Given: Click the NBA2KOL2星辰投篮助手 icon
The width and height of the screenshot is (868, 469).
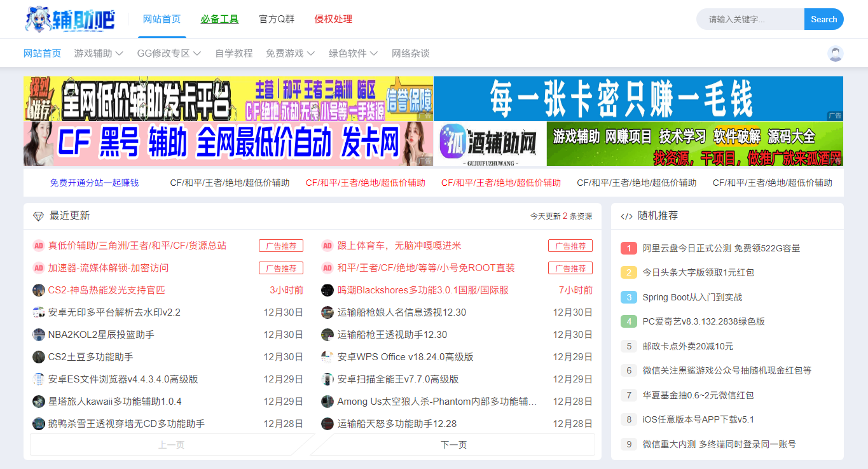Looking at the screenshot, I should click(x=38, y=334).
